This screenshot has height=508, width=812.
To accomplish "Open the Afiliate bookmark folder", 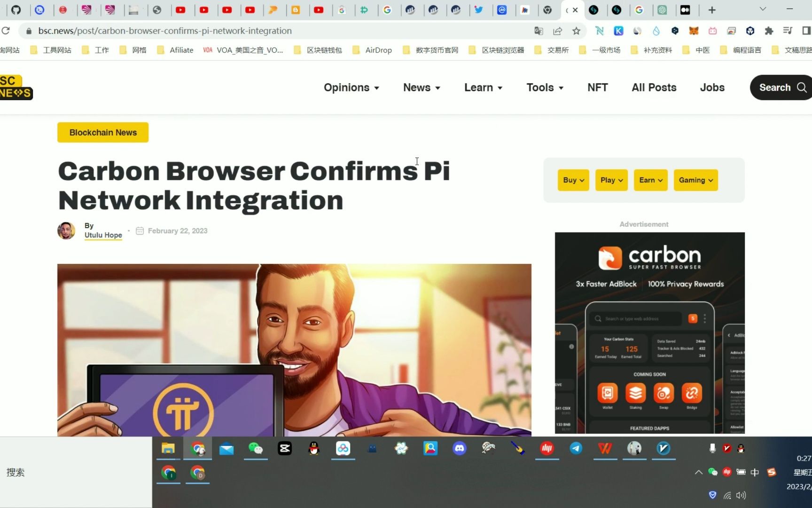I will pyautogui.click(x=175, y=50).
